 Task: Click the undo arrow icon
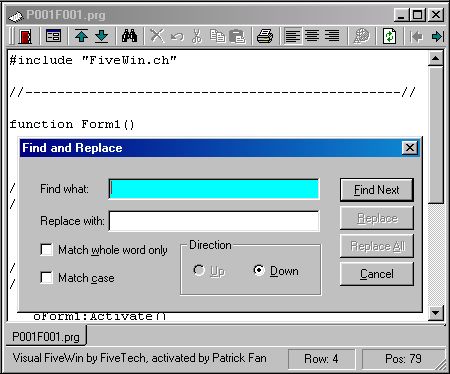[x=177, y=36]
